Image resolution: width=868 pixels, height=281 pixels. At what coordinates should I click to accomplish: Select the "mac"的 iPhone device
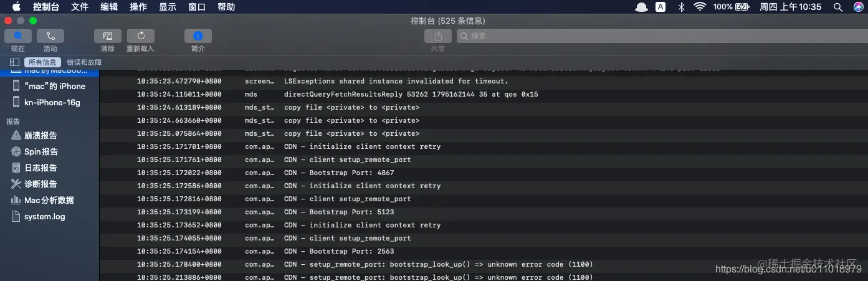(49, 86)
